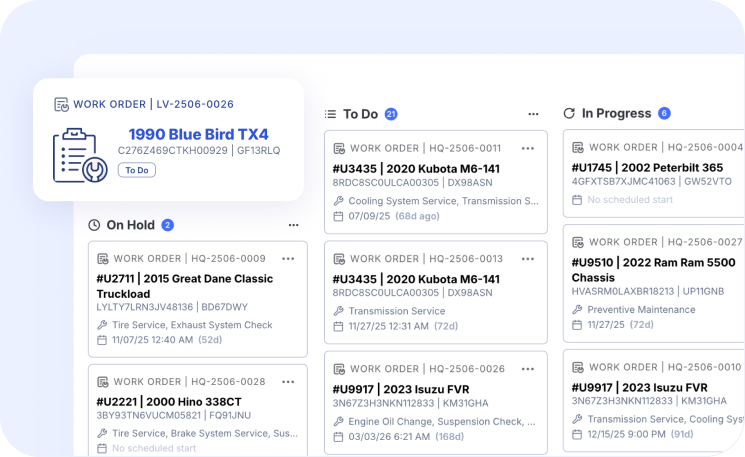Open the 2002 Peterbilt 365 work order
This screenshot has width=745, height=457.
coord(647,167)
